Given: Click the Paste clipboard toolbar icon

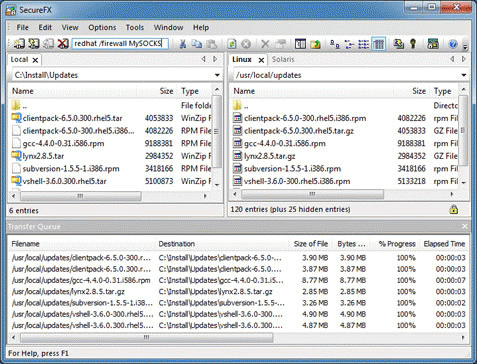Looking at the screenshot, I should pyautogui.click(x=212, y=44).
